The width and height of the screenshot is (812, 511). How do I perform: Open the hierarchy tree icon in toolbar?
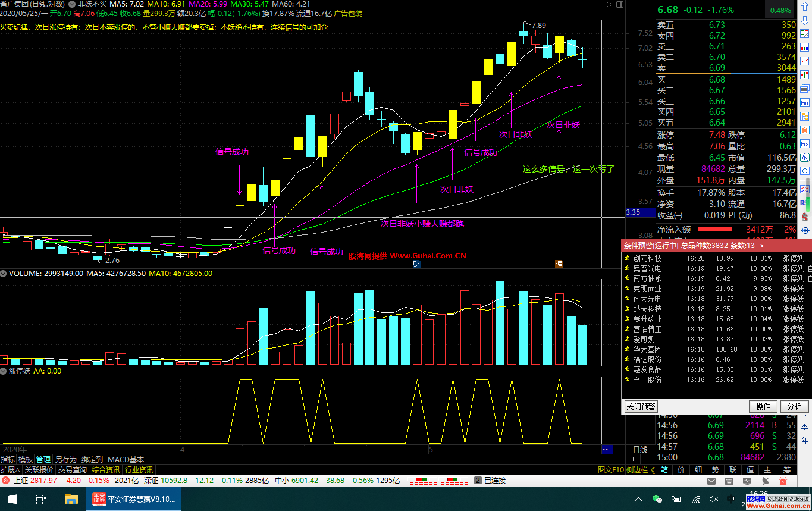(805, 116)
